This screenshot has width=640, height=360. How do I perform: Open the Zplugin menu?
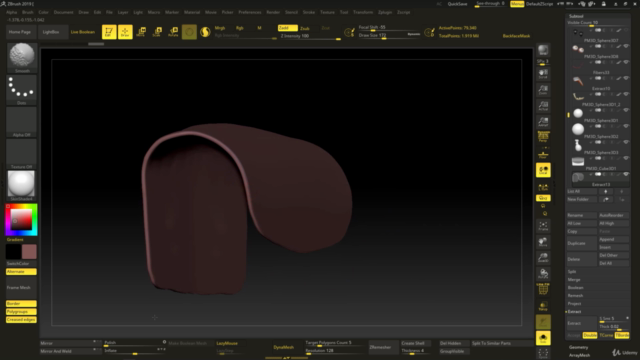click(x=385, y=12)
